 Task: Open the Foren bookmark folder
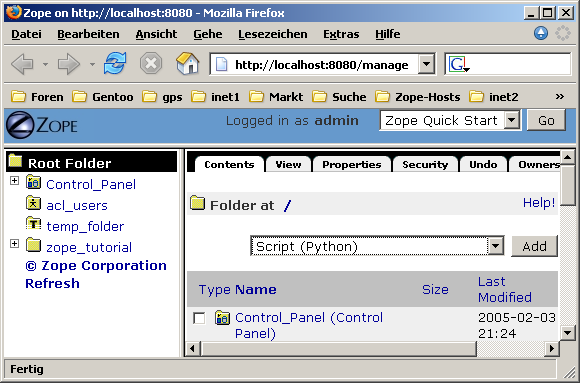[x=37, y=97]
